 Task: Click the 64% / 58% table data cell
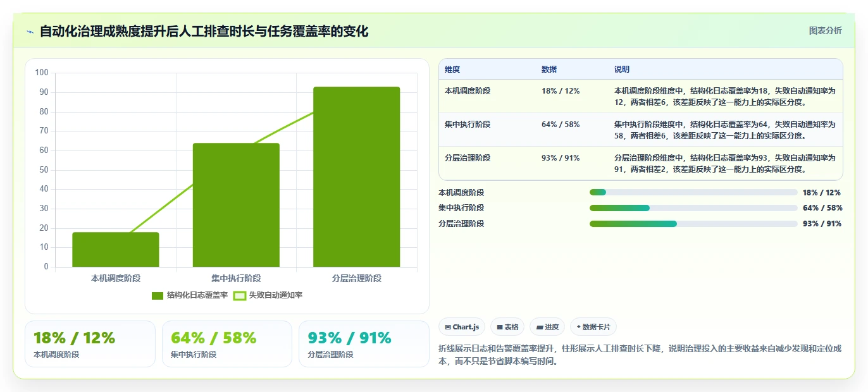[561, 125]
